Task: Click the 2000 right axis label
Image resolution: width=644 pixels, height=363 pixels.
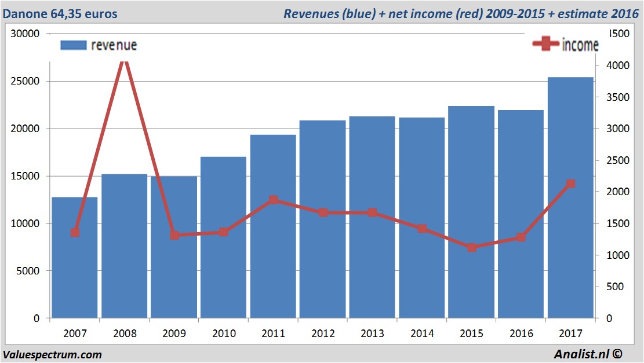Action: pos(618,192)
